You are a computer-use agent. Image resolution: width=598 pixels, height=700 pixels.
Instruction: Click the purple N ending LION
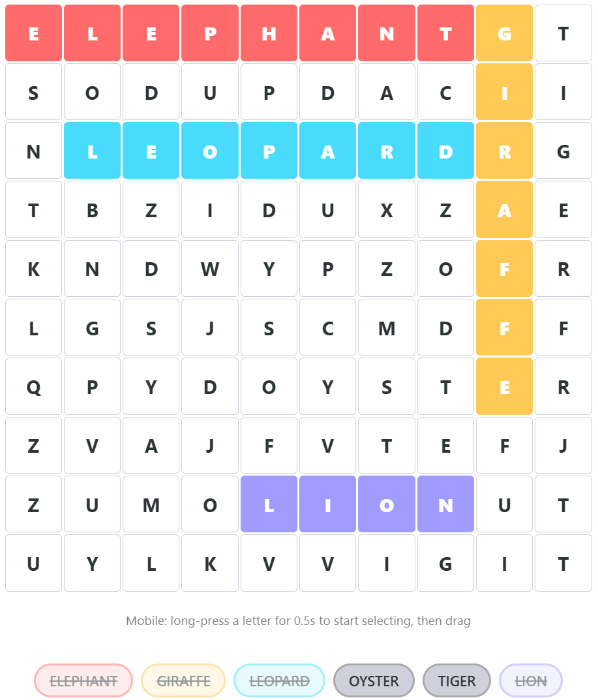click(445, 504)
